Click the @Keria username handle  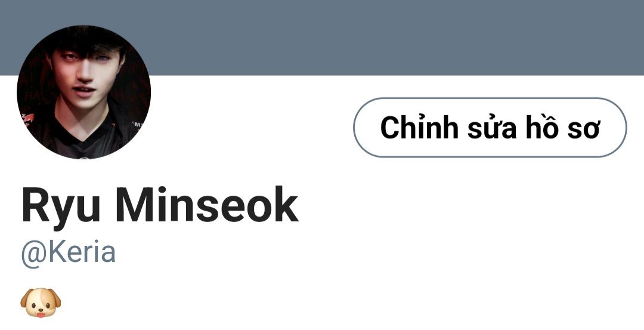tap(68, 253)
